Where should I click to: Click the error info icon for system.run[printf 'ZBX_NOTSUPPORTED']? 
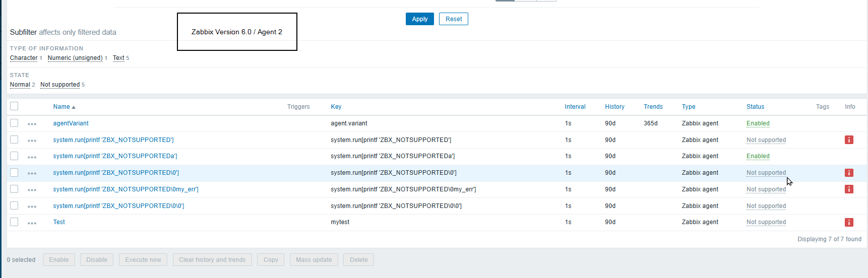(849, 140)
